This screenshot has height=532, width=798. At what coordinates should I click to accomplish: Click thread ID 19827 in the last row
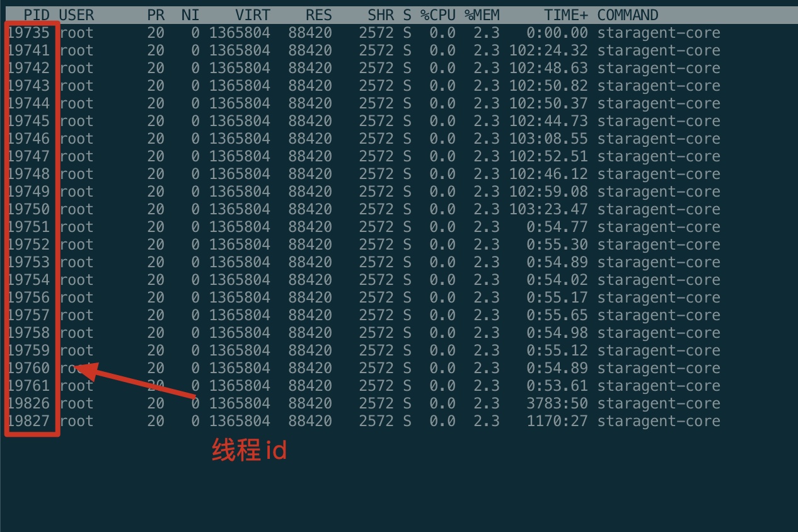point(29,421)
